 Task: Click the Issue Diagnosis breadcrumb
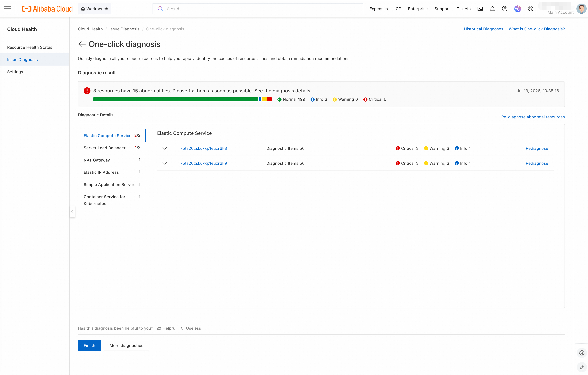click(124, 29)
